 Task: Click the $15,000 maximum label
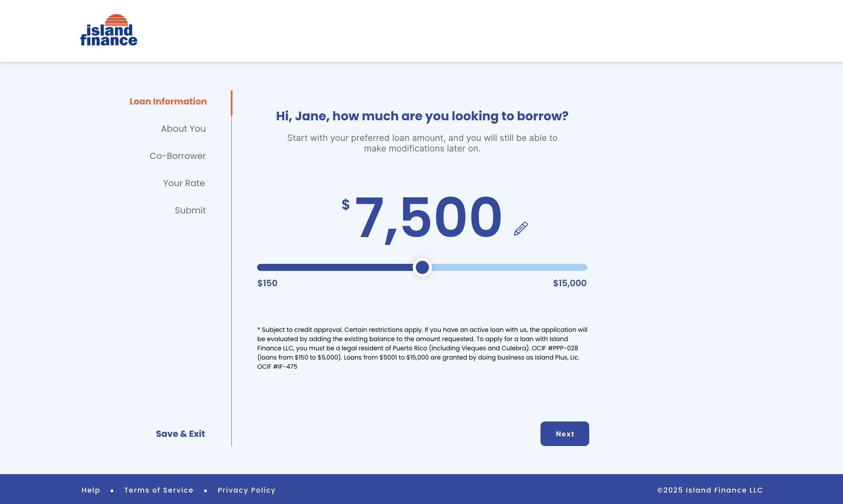[x=569, y=283]
